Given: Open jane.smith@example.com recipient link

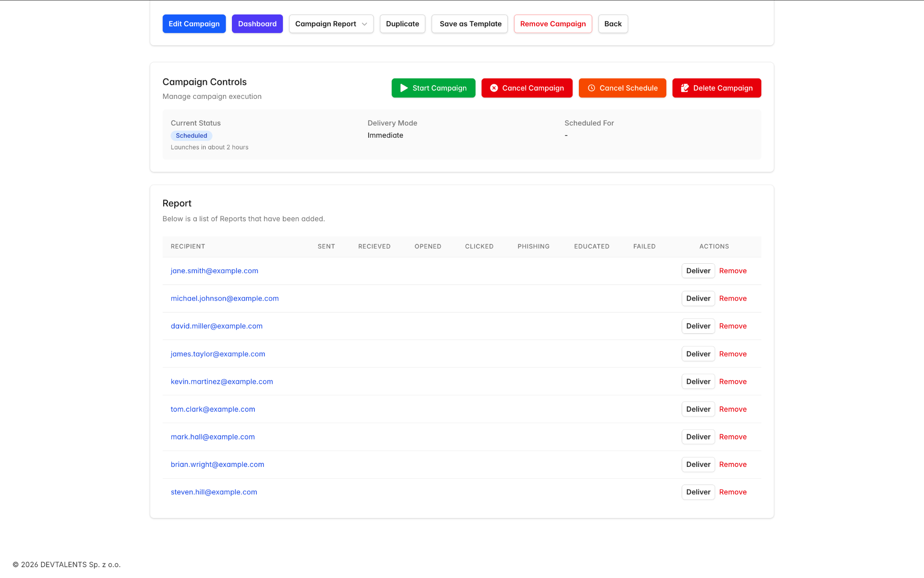Looking at the screenshot, I should click(214, 271).
